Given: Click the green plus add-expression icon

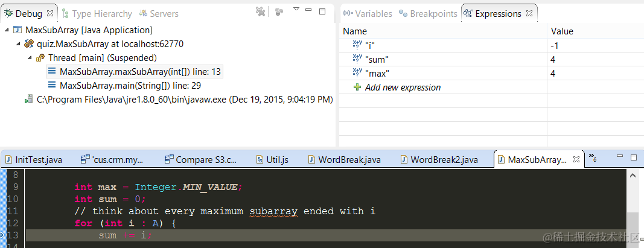Looking at the screenshot, I should [x=357, y=87].
